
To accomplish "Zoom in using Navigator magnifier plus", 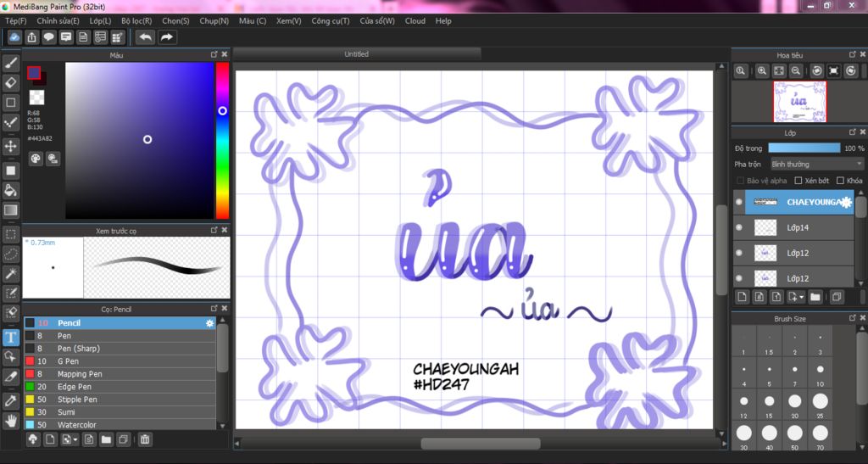I will 762,71.
